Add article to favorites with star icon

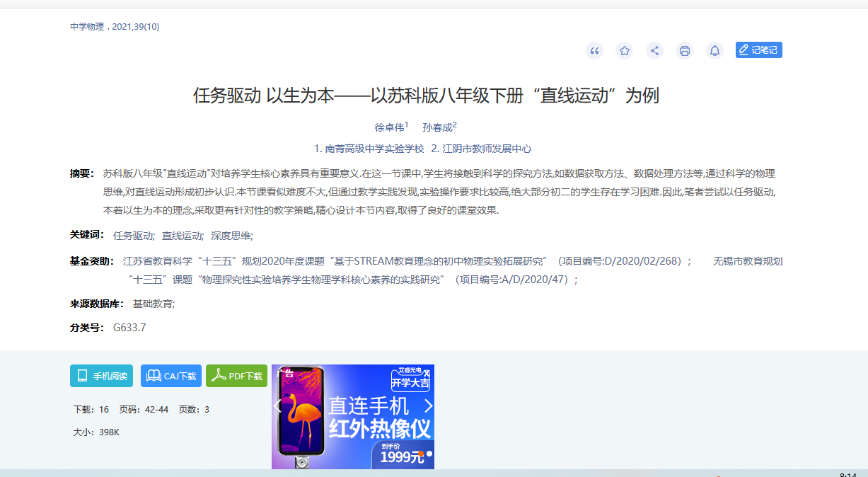point(625,50)
